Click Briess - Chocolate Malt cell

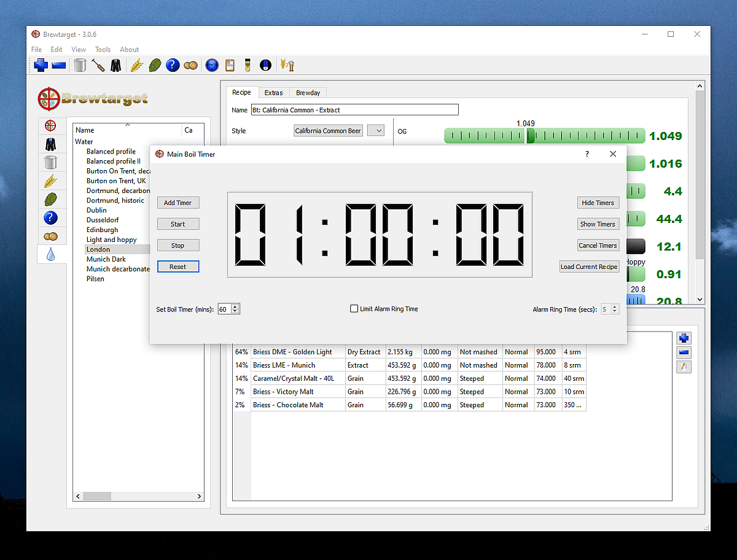click(298, 405)
